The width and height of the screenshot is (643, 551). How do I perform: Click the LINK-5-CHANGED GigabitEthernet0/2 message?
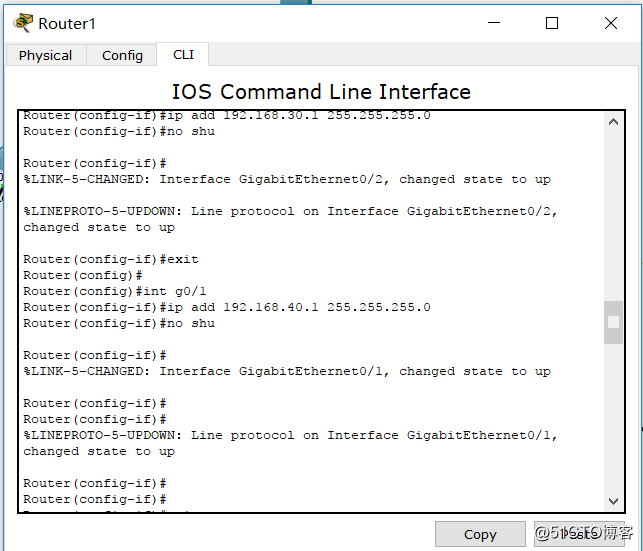click(x=287, y=180)
